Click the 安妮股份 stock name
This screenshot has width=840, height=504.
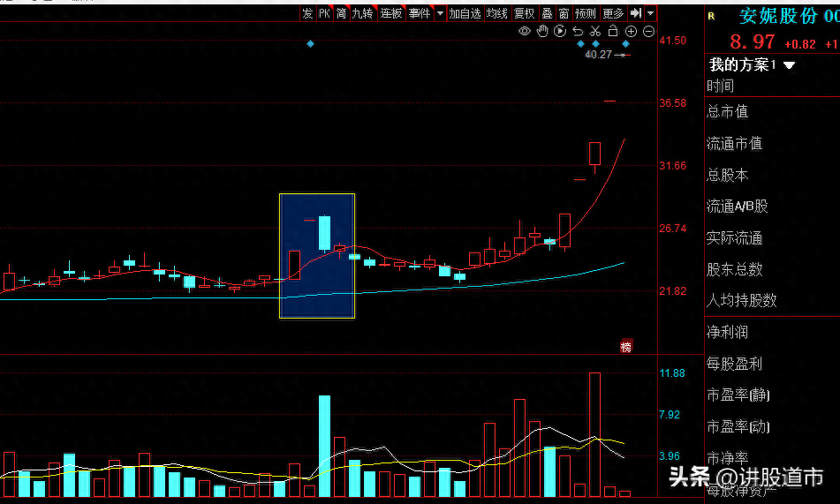pyautogui.click(x=778, y=16)
